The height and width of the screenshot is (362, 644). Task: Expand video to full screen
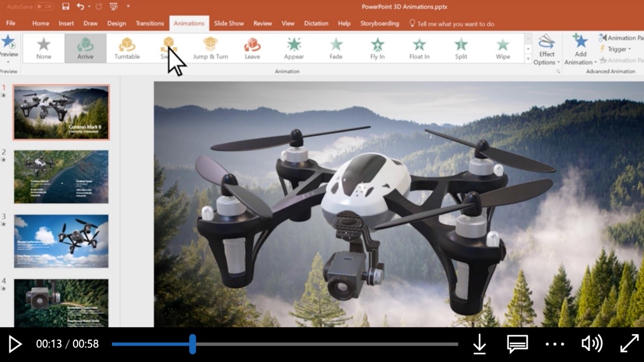point(629,344)
